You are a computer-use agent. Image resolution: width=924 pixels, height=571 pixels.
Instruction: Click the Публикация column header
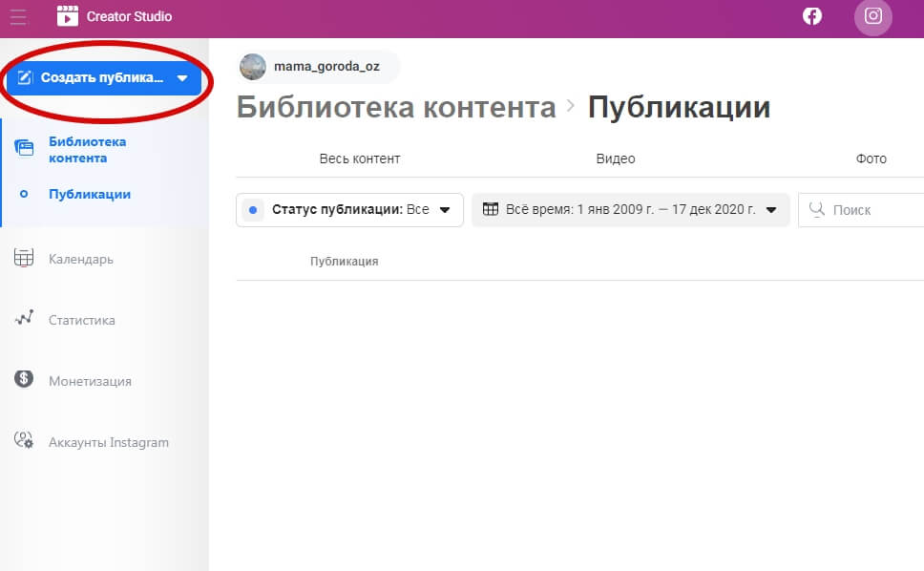345,261
